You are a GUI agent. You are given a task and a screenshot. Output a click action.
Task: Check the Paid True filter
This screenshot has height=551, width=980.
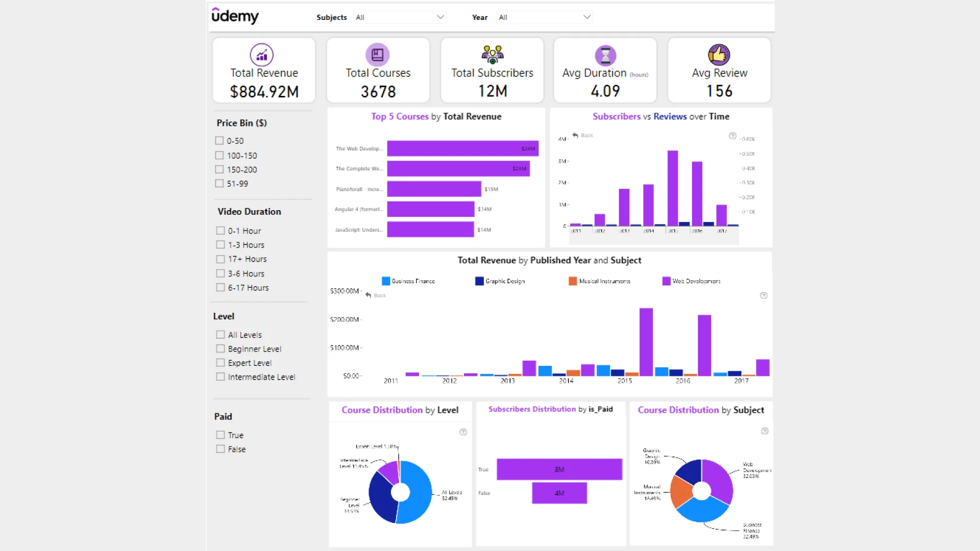(220, 435)
